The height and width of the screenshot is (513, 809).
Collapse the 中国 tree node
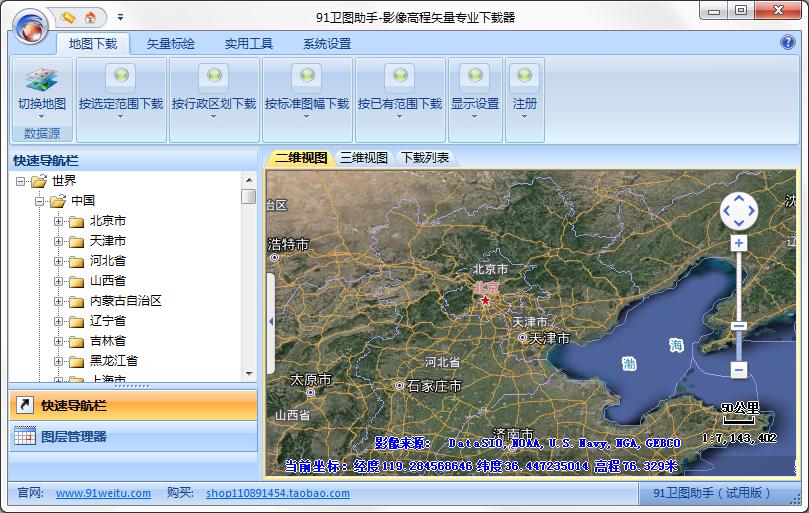[x=39, y=201]
